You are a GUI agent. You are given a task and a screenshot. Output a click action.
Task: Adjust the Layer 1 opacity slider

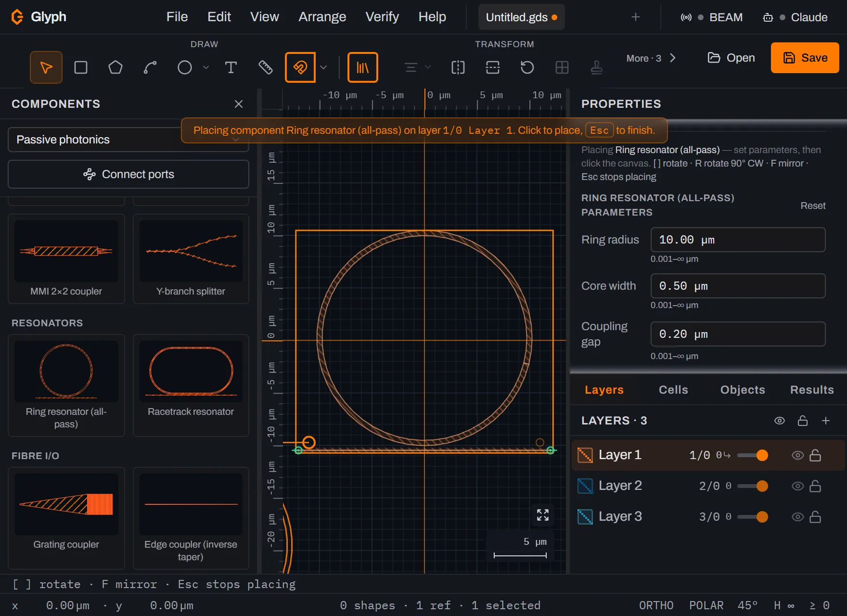[753, 455]
